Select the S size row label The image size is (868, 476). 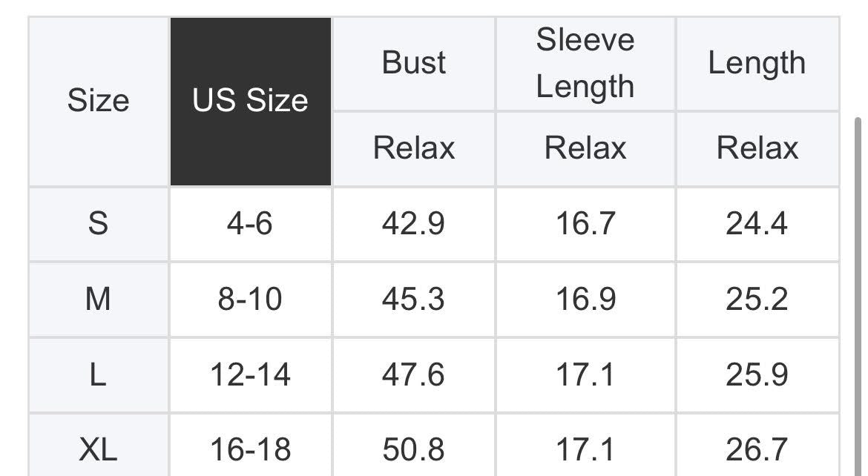tap(98, 223)
